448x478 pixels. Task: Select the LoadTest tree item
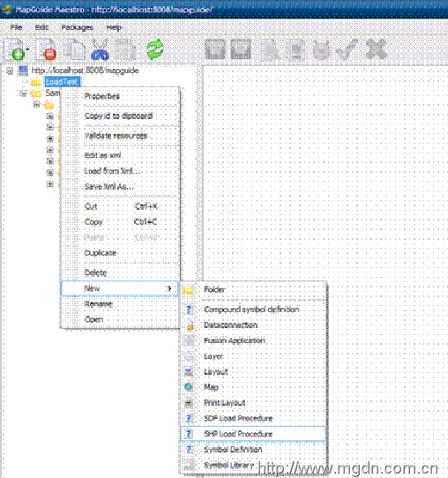(x=62, y=82)
